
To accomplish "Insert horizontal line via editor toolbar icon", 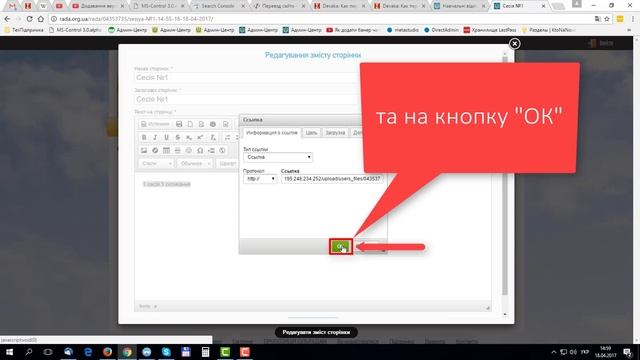I will (178, 151).
